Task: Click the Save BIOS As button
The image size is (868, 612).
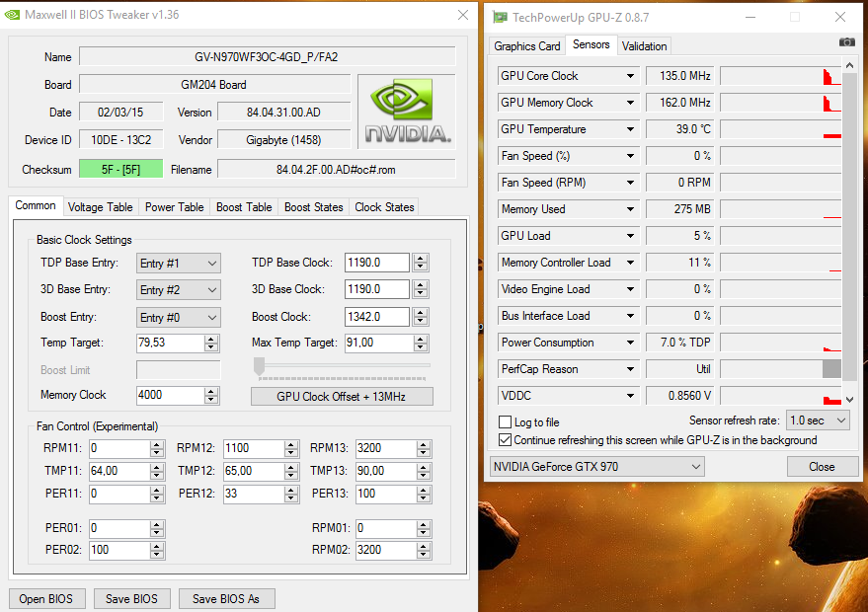Action: [226, 599]
